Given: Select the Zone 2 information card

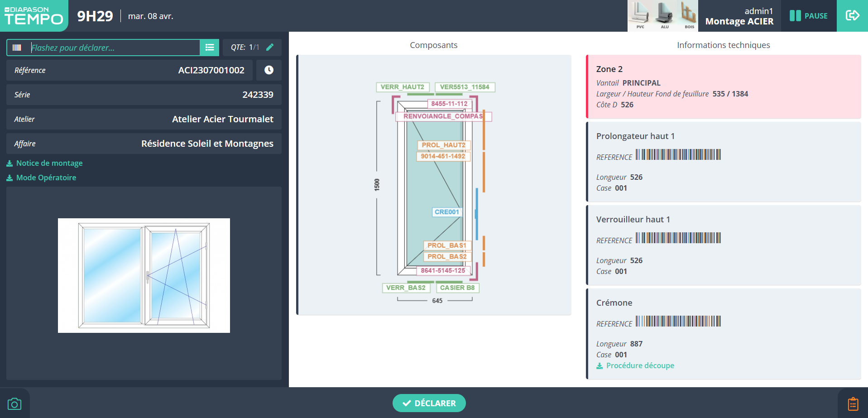Looking at the screenshot, I should point(723,86).
